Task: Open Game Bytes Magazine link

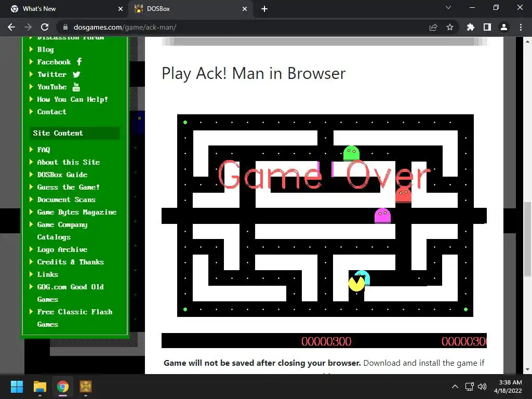Action: click(x=77, y=212)
